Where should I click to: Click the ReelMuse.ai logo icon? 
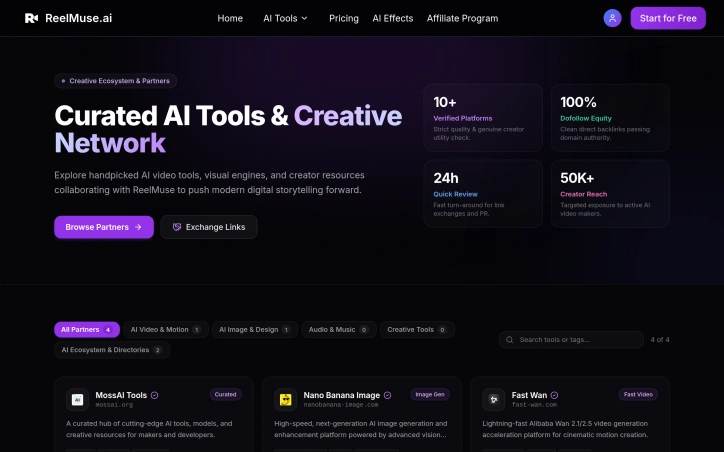(x=31, y=18)
